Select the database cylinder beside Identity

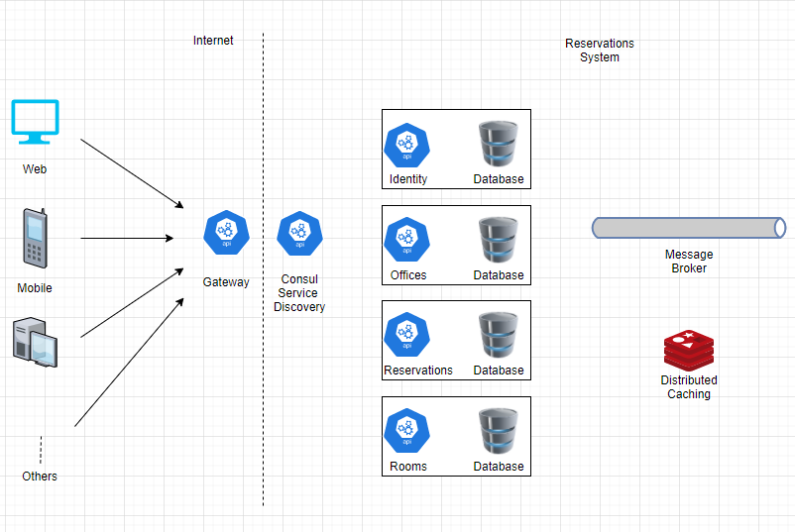[499, 144]
